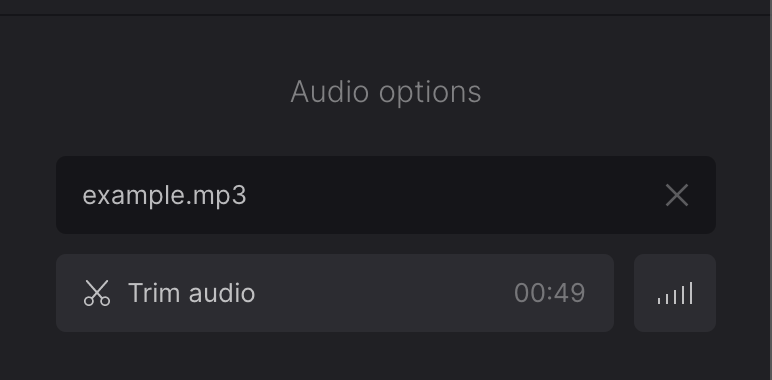Open the volume level bars button
Image resolution: width=772 pixels, height=380 pixels.
coord(675,293)
